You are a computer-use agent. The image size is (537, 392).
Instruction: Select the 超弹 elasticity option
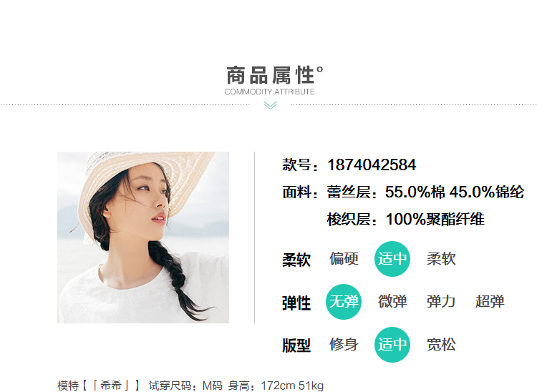tap(490, 302)
